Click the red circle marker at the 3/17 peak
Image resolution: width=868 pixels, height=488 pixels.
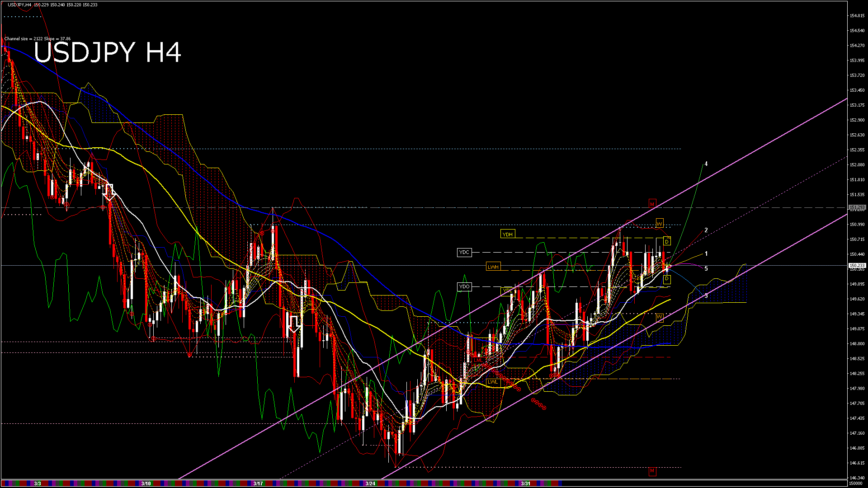click(273, 231)
